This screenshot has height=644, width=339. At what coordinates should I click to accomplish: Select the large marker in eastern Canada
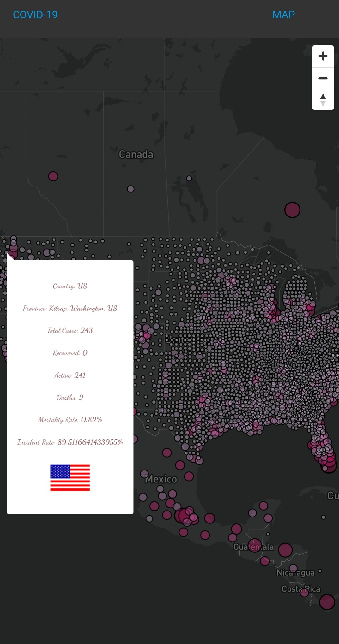coord(292,210)
